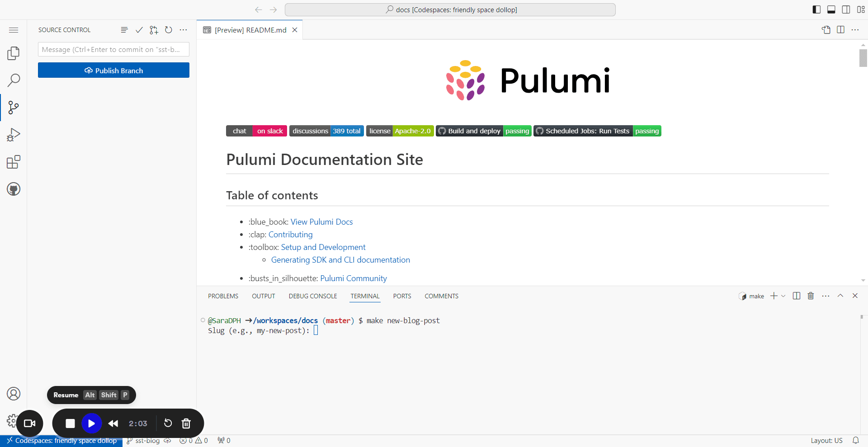
Task: Click the View as Tree list icon
Action: (124, 30)
